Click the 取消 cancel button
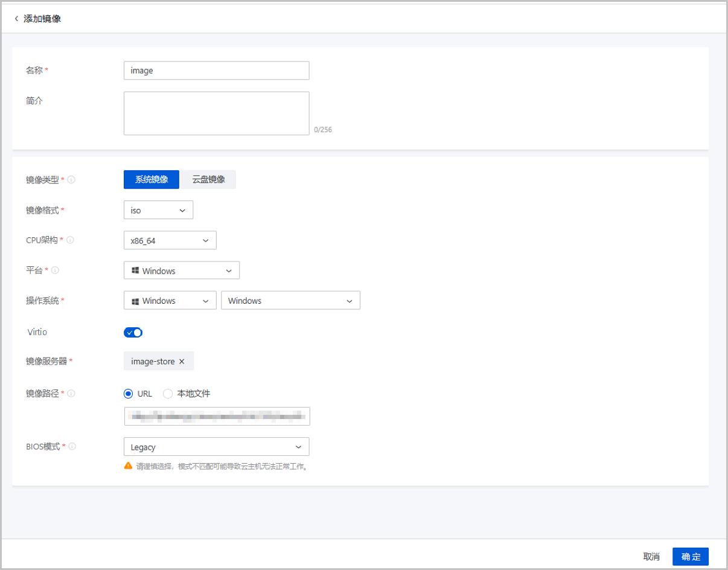Image resolution: width=728 pixels, height=570 pixels. pos(651,557)
